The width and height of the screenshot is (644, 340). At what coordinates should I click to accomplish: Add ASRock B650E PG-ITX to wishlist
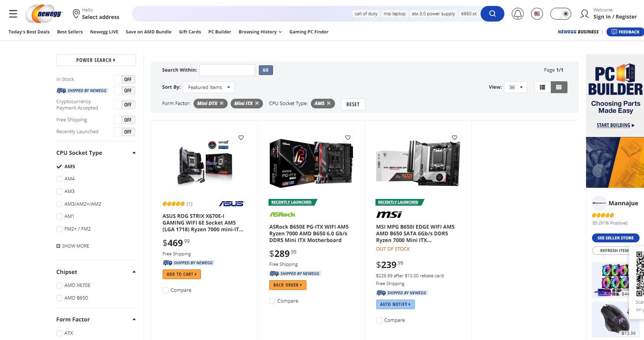point(348,138)
